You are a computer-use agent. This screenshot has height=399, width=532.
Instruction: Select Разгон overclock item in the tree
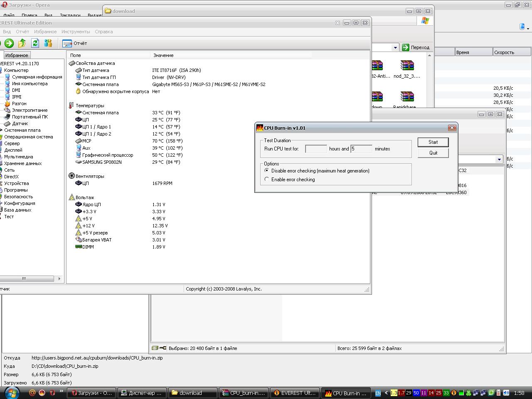[19, 103]
